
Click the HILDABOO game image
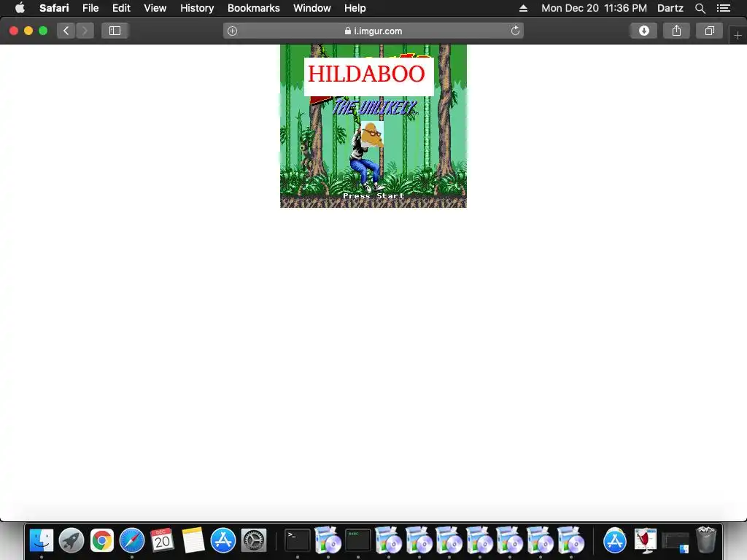point(373,126)
